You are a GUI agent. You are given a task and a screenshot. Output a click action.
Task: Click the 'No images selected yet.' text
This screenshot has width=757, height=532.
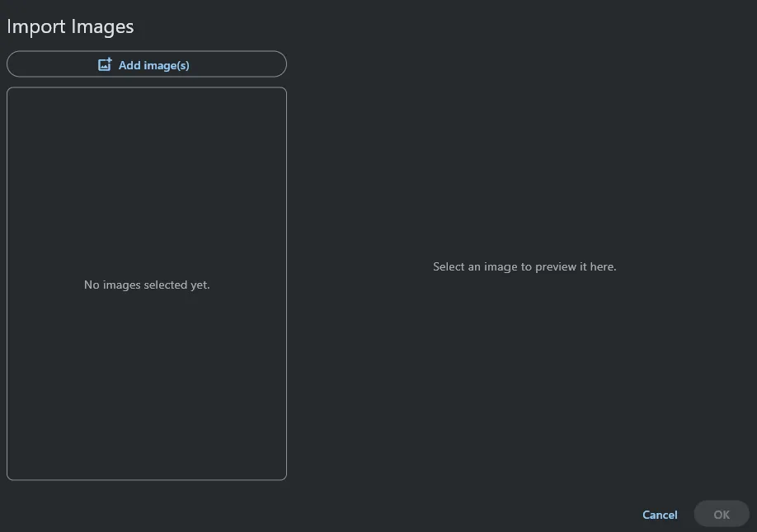[147, 285]
